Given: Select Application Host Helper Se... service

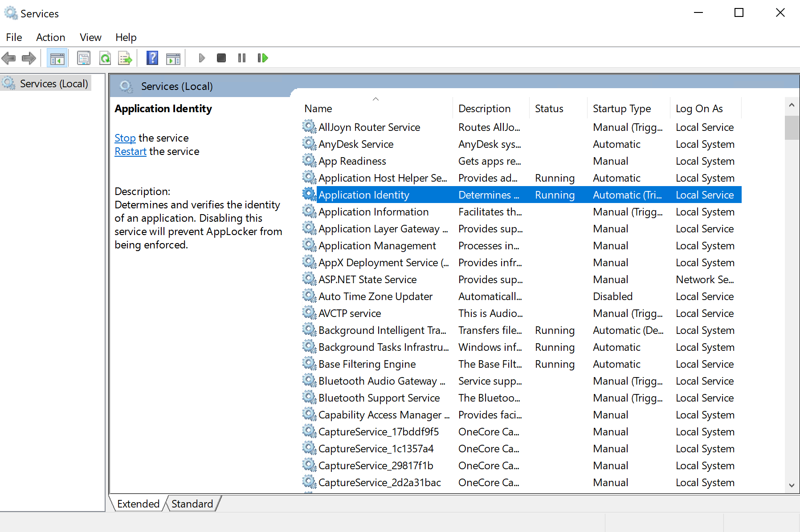Looking at the screenshot, I should point(522,178).
